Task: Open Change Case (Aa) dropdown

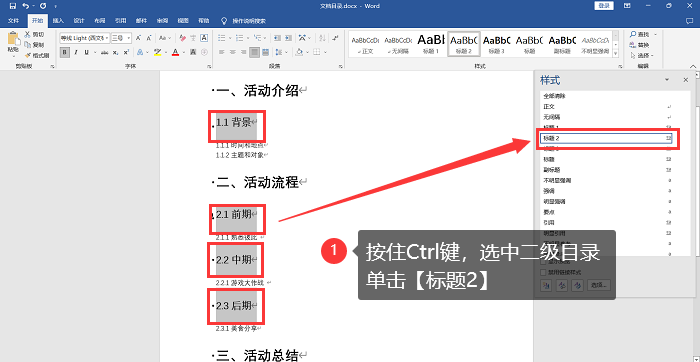Action: (x=164, y=38)
